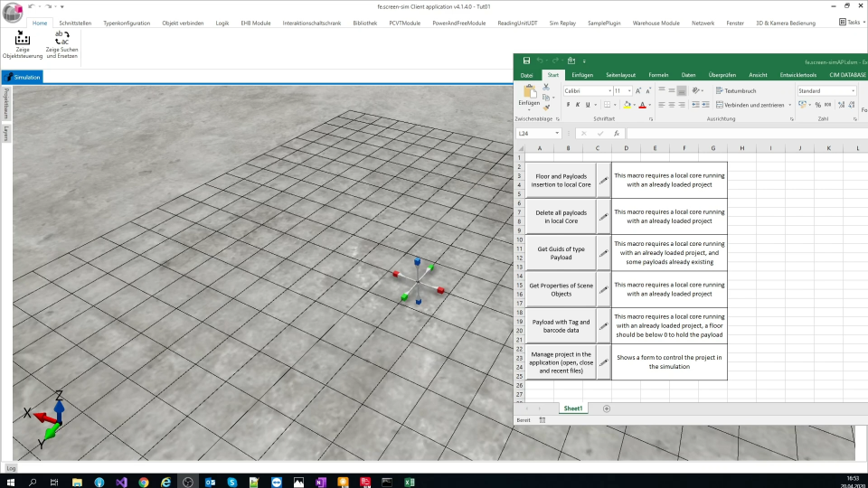Select the Simulation document tab
This screenshot has width=868, height=488.
click(23, 78)
